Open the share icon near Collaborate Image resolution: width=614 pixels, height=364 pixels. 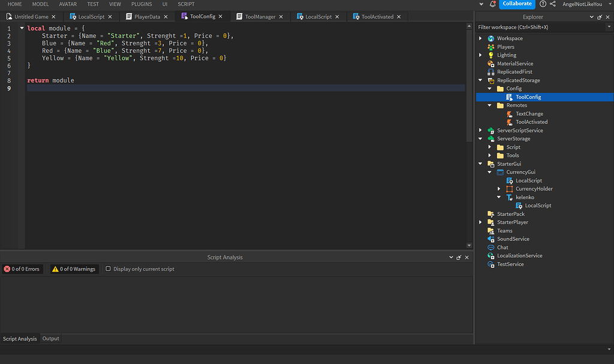click(x=553, y=4)
